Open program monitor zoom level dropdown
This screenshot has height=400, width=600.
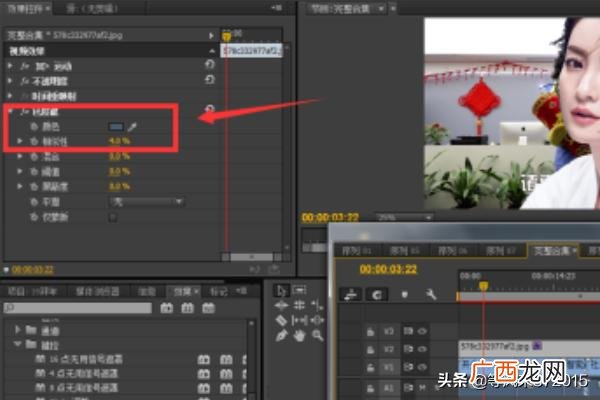(404, 217)
